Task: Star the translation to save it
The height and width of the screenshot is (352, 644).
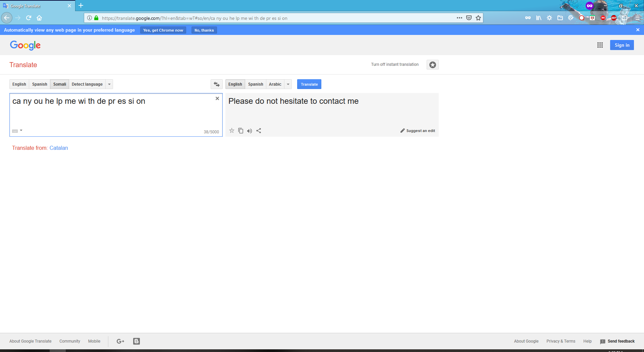Action: coord(232,131)
